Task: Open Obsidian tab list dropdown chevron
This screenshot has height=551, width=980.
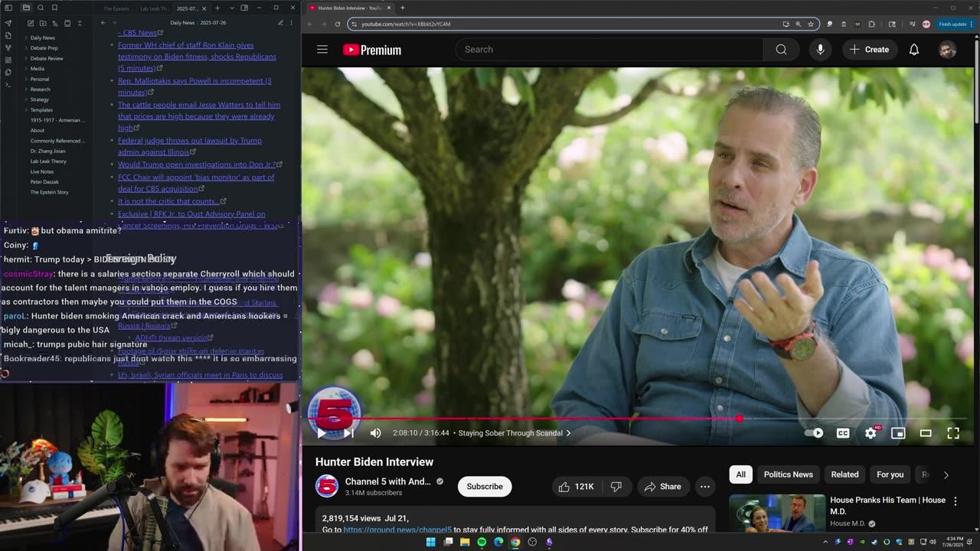Action: (x=232, y=8)
